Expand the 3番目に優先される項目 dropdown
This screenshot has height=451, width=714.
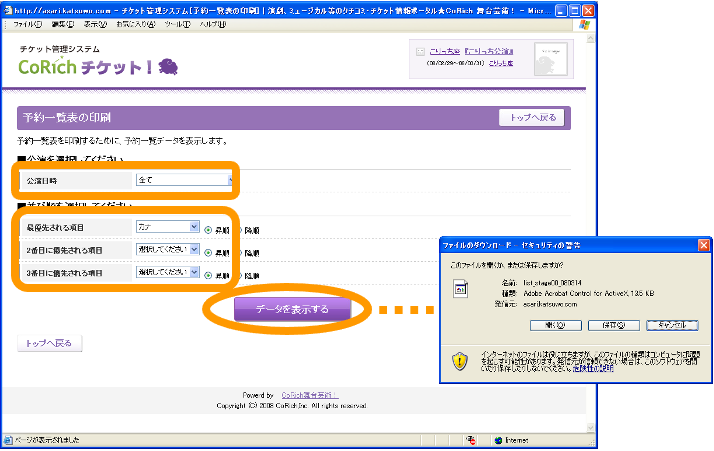[x=167, y=272]
